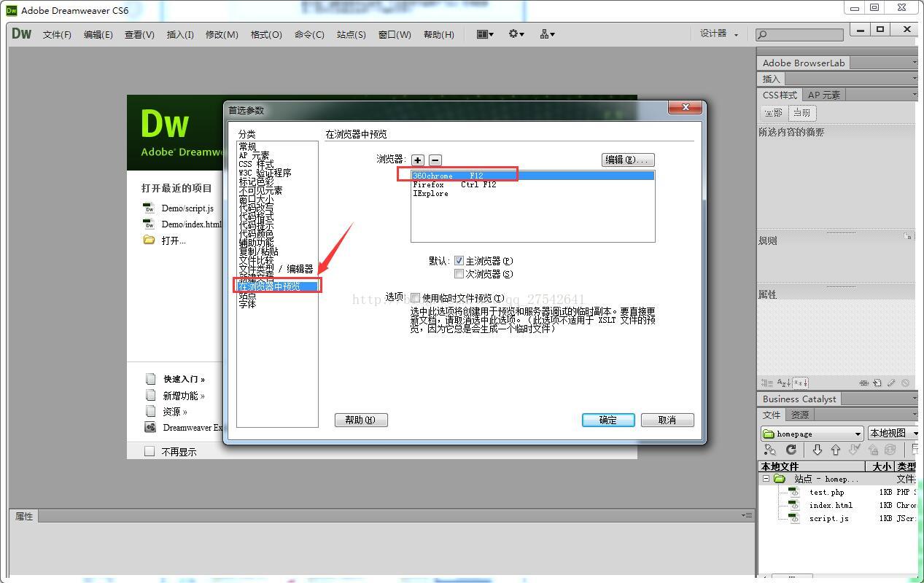Click the Dreamweaver Exchange icon
The height and width of the screenshot is (583, 924).
point(151,428)
